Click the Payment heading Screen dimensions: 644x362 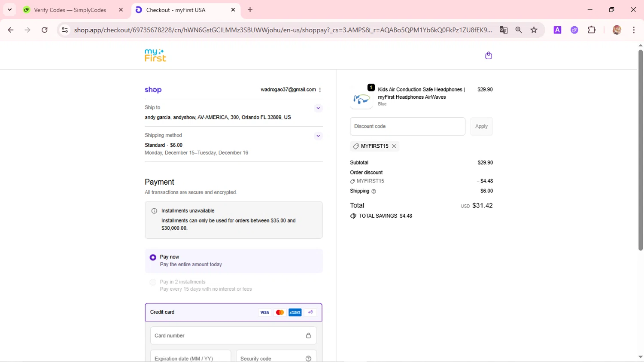click(x=159, y=182)
